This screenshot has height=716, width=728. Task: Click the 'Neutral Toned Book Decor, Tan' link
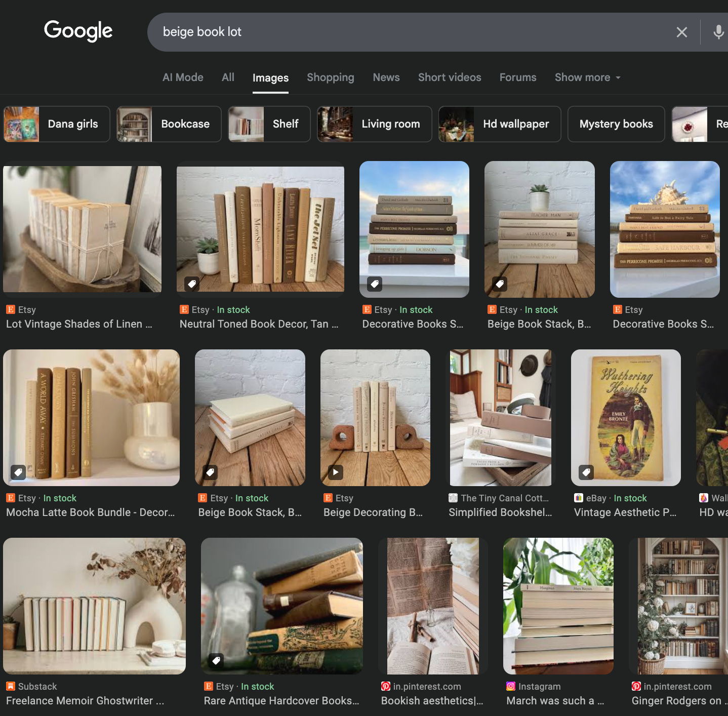(x=259, y=324)
